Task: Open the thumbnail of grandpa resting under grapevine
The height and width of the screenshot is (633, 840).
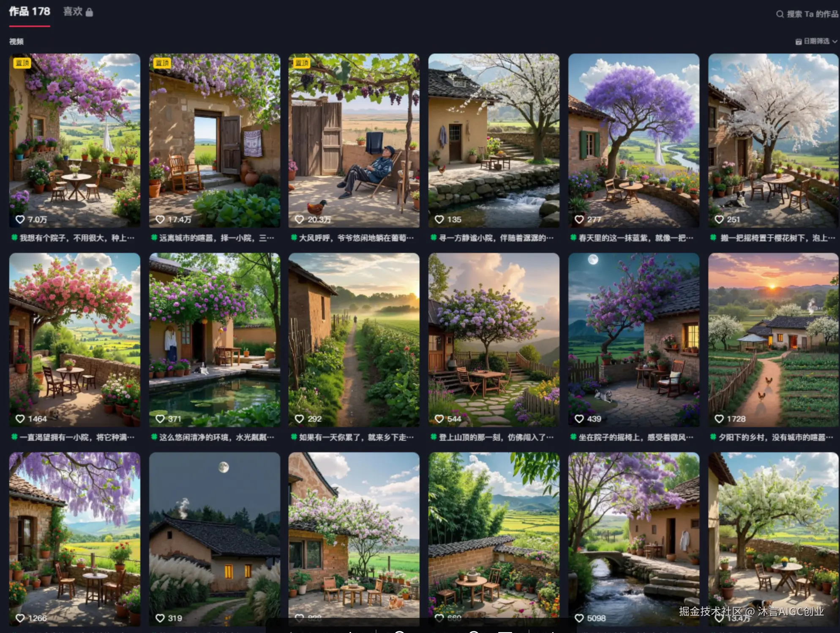Action: (x=354, y=140)
